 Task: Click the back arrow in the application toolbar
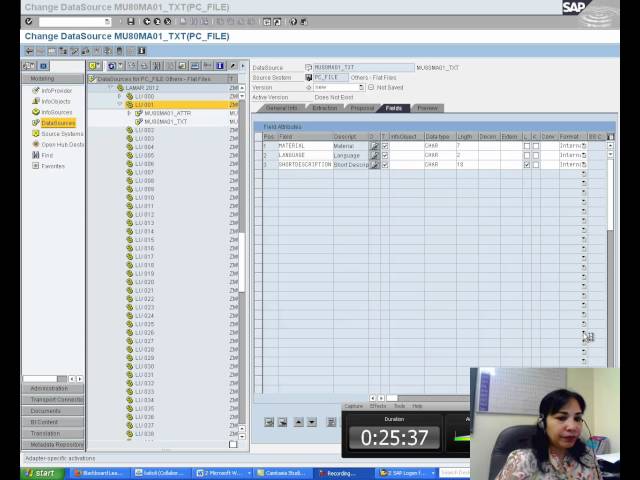click(29, 51)
